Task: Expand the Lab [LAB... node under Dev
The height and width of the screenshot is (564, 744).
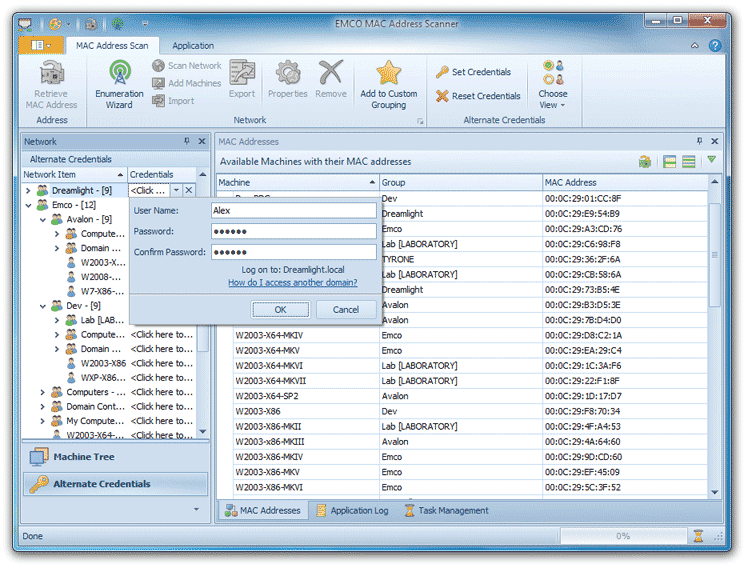Action: pyautogui.click(x=57, y=320)
